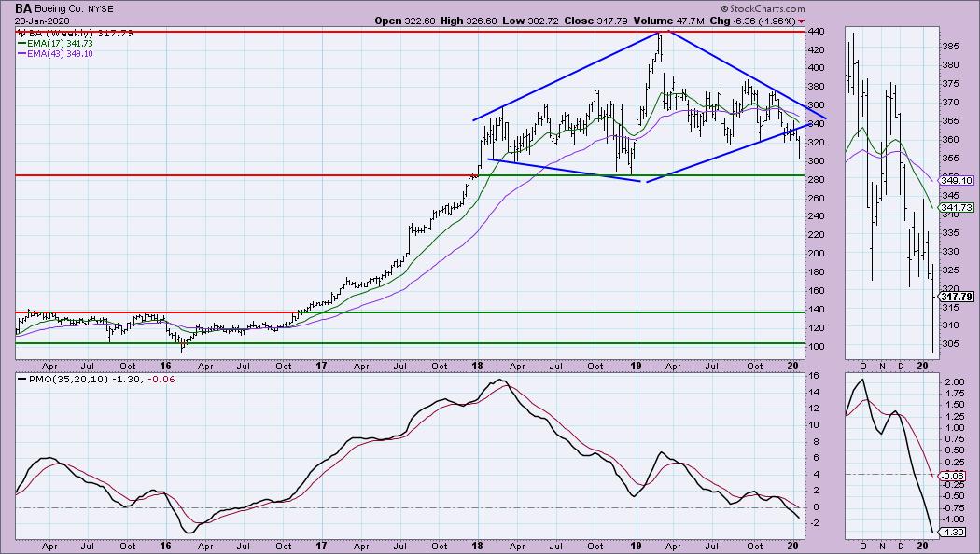Click the 317.79 last price tag
980x554 pixels.
(957, 297)
